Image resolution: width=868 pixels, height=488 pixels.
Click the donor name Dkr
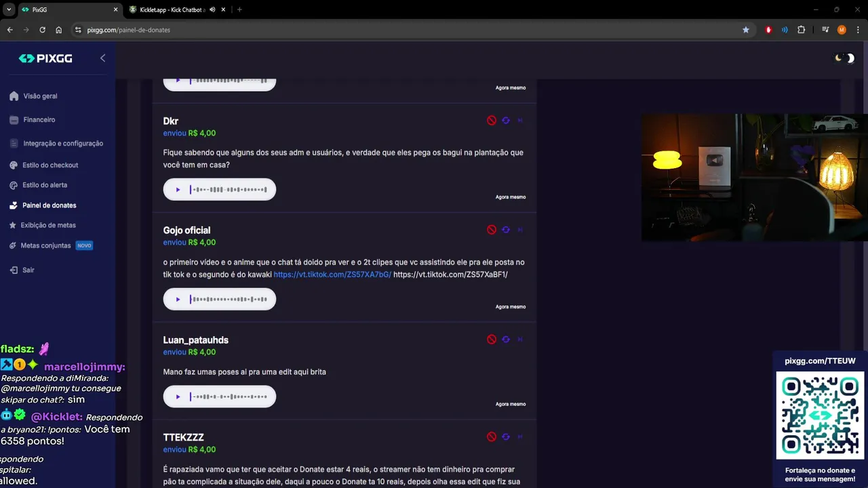pyautogui.click(x=171, y=121)
